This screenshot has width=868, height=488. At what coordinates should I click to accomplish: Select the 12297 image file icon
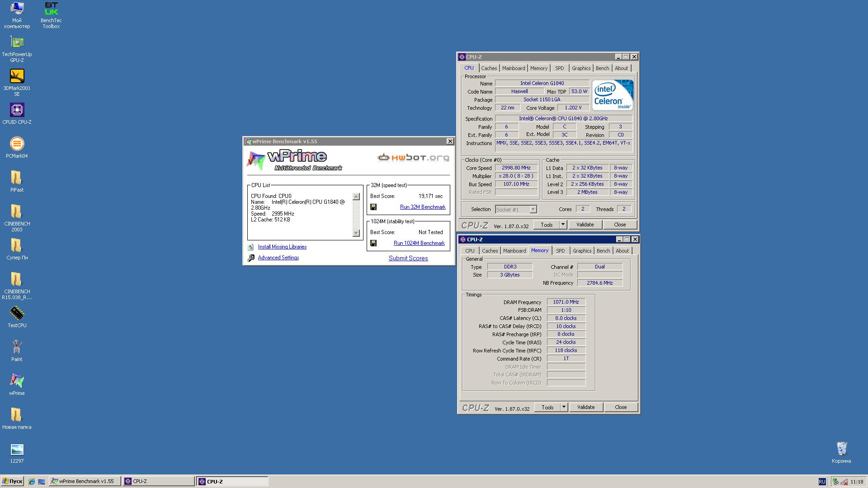pyautogui.click(x=17, y=454)
